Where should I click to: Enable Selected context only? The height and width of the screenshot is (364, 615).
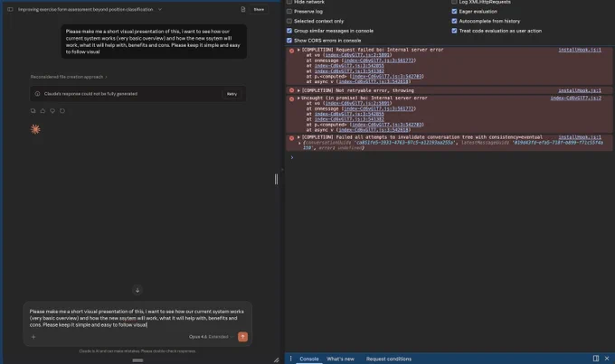pyautogui.click(x=289, y=21)
